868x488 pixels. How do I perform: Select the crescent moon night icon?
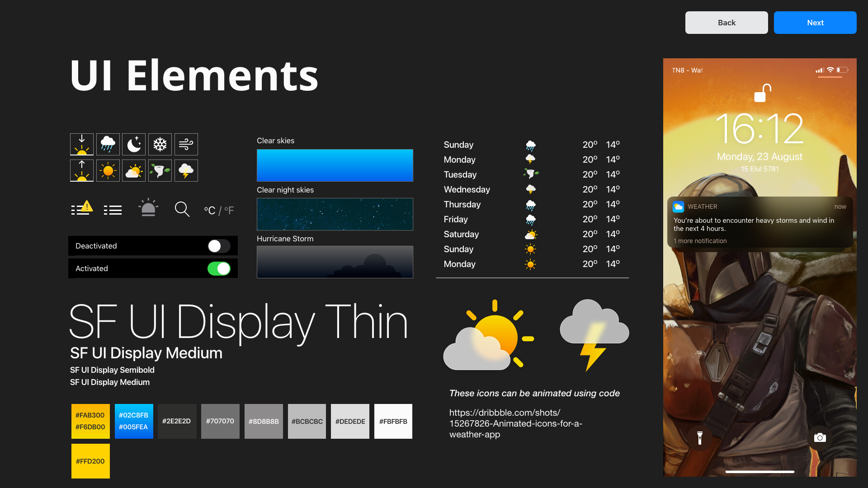coord(134,145)
